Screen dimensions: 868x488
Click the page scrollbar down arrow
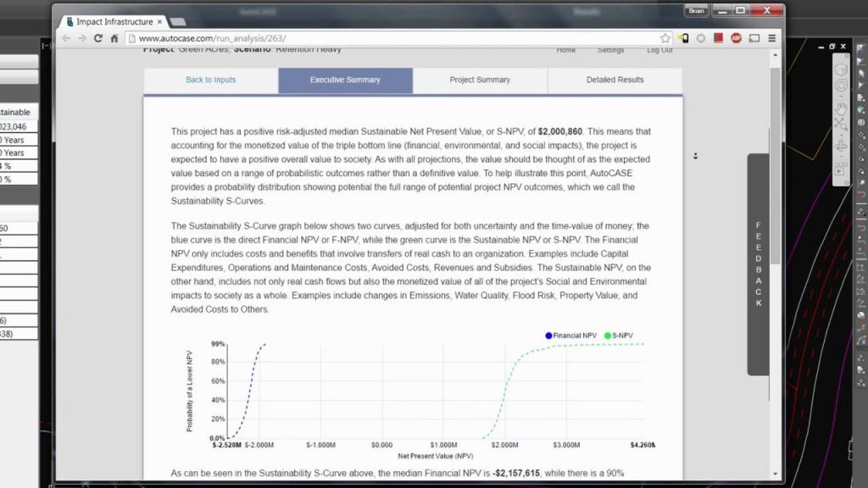click(x=775, y=474)
